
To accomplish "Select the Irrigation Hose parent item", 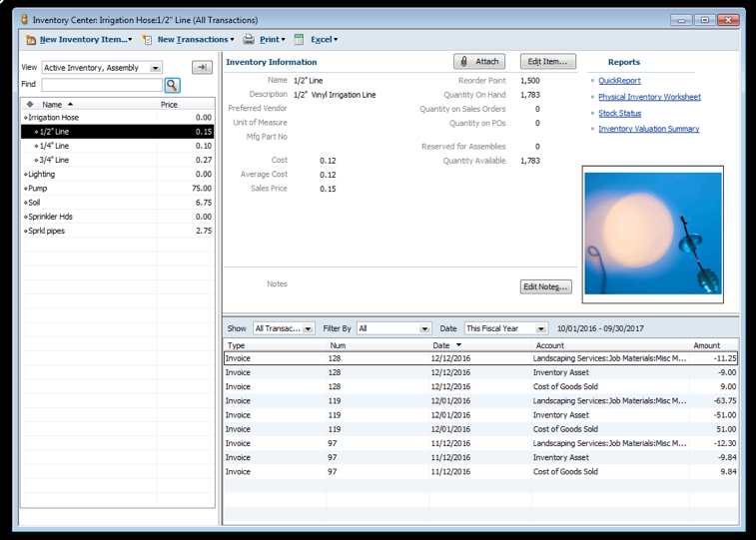I will click(x=118, y=118).
